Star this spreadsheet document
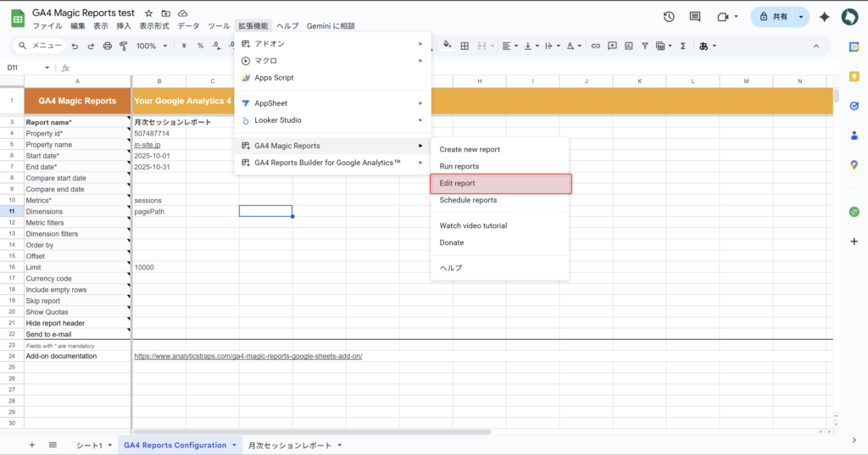The height and width of the screenshot is (455, 868). pos(149,14)
